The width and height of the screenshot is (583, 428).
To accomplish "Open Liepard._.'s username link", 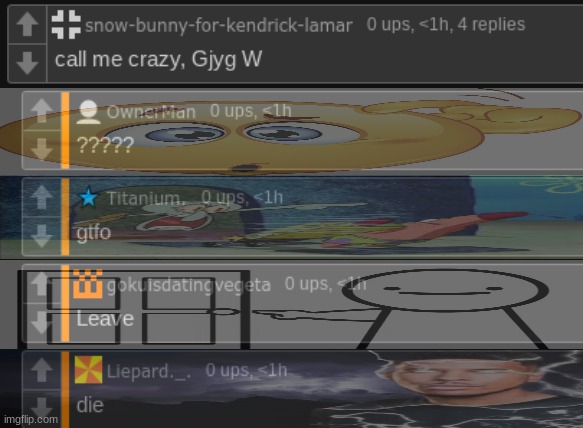I will (149, 371).
